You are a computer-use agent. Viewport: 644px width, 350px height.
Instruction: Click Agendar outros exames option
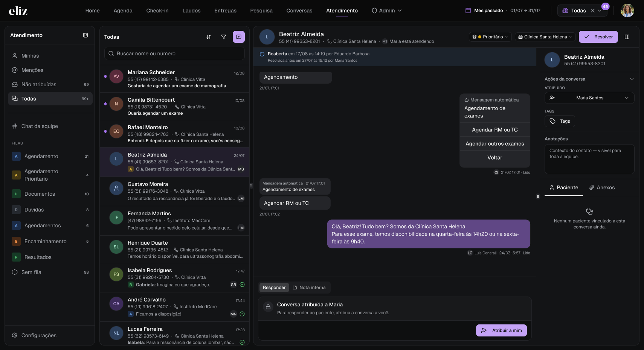pos(495,144)
